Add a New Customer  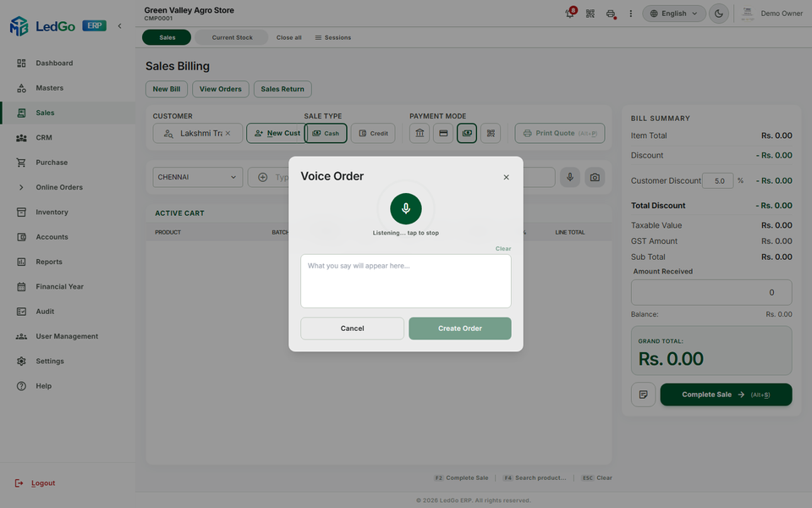pos(277,133)
